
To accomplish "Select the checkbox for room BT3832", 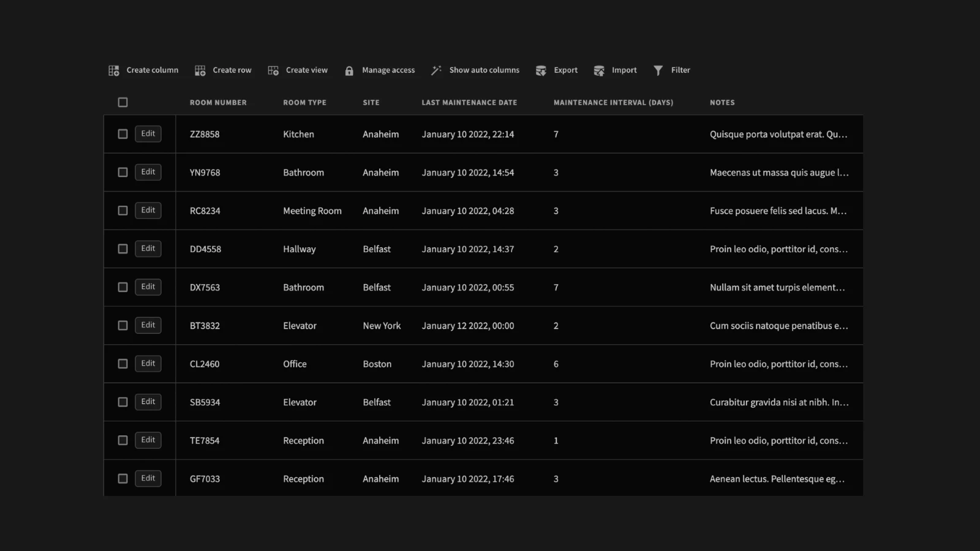I will pos(123,326).
